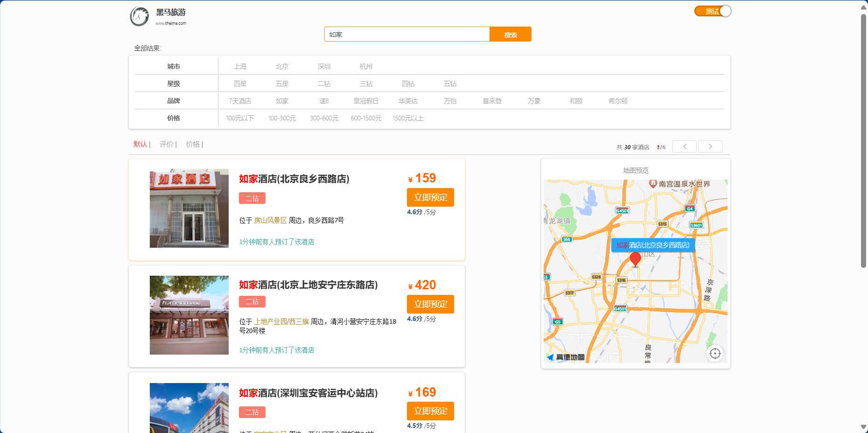
Task: Click the 高德地图 logo on map
Action: click(566, 357)
